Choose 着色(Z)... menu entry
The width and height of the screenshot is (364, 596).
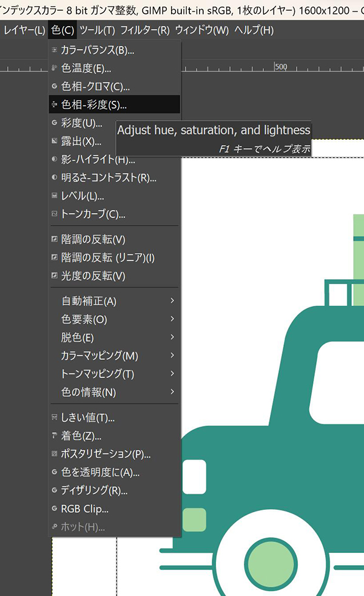(115, 436)
